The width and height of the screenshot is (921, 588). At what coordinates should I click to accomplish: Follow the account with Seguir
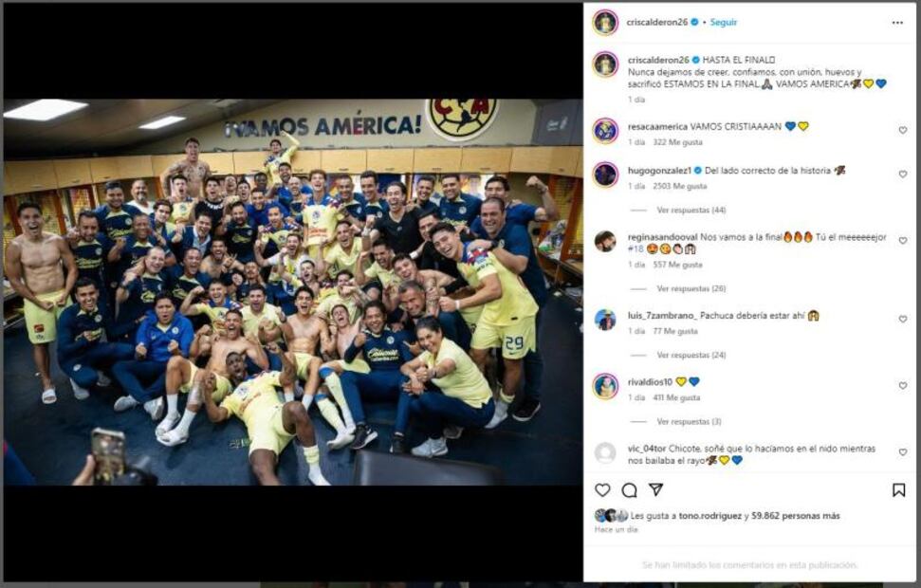tap(724, 23)
